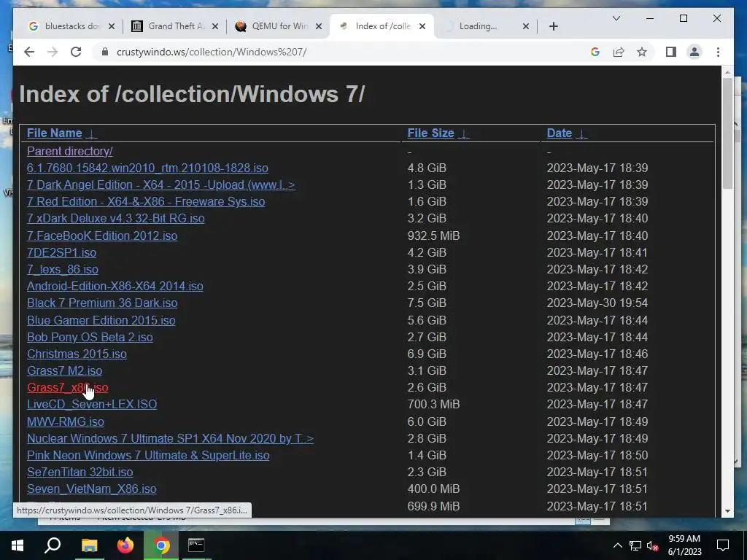Download Grass7 M2.iso
Screen dimensions: 747x560
(x=64, y=370)
